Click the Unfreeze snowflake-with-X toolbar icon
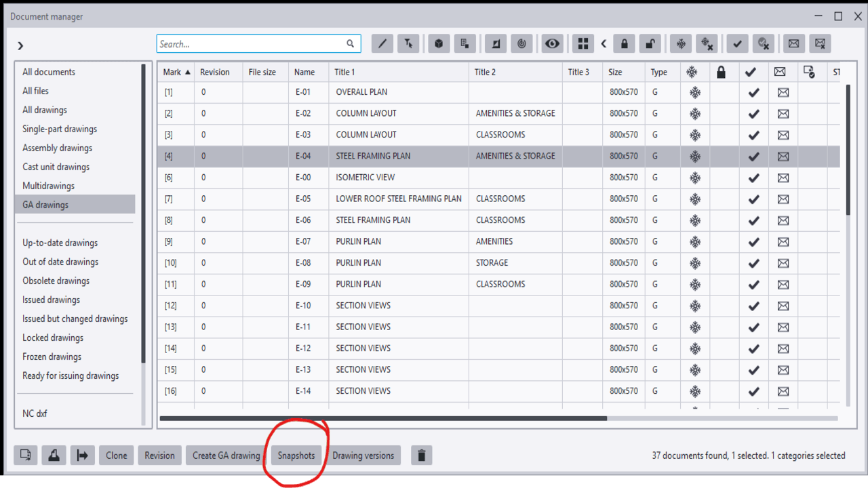 pos(707,44)
